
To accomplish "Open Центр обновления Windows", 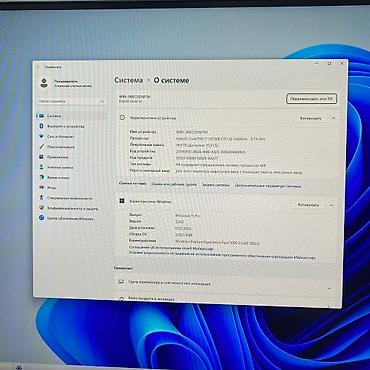I will tap(71, 219).
